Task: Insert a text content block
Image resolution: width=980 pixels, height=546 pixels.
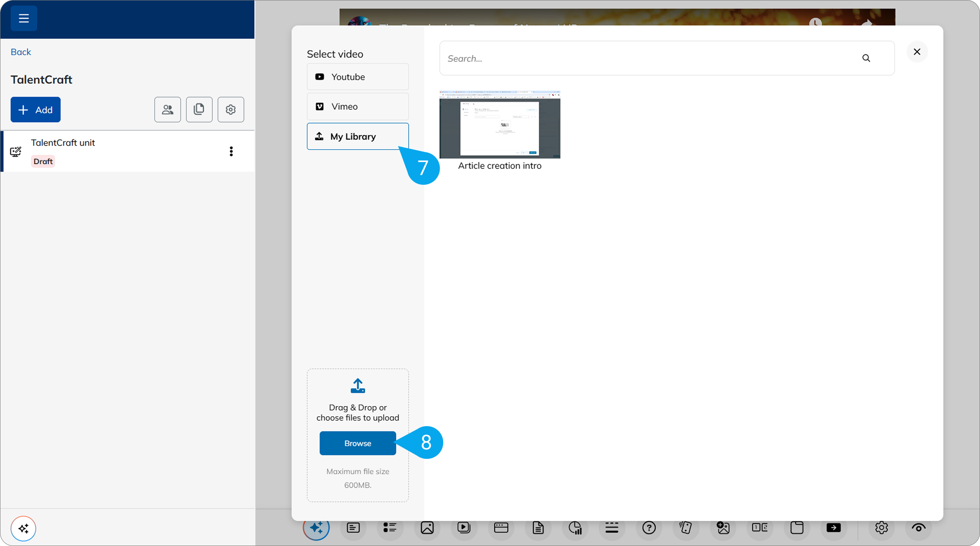Action: 353,528
